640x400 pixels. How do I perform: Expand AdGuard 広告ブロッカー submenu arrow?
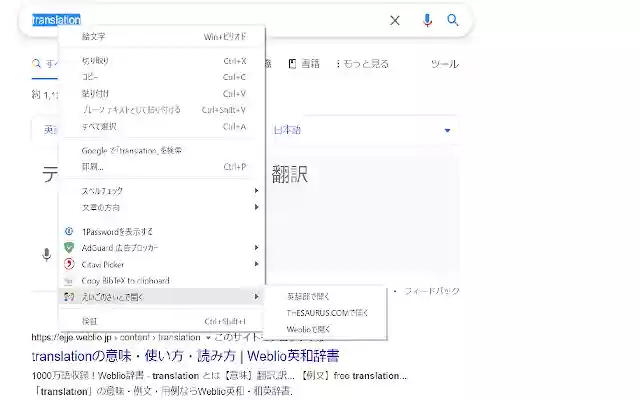point(256,247)
